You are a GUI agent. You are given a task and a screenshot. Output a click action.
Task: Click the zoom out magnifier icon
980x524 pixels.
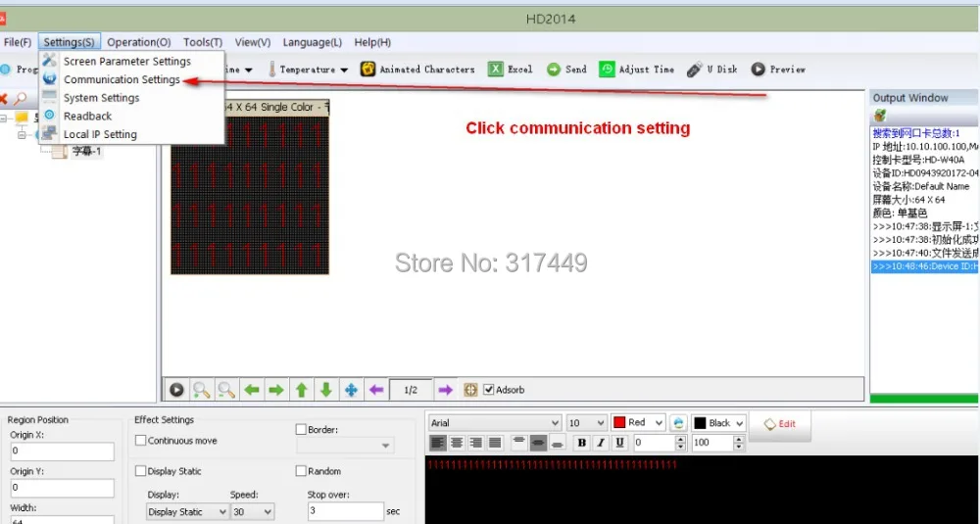click(226, 390)
